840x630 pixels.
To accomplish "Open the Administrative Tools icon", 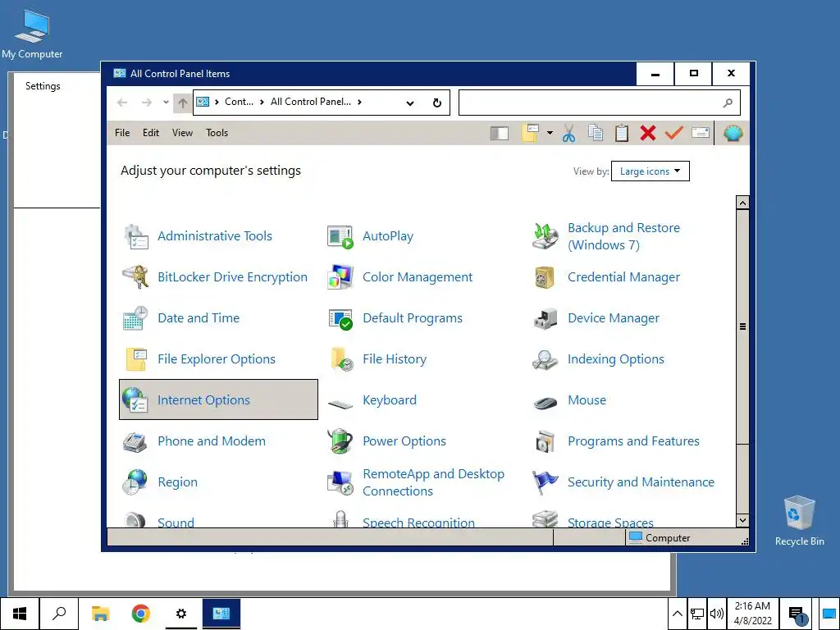I will coord(136,236).
